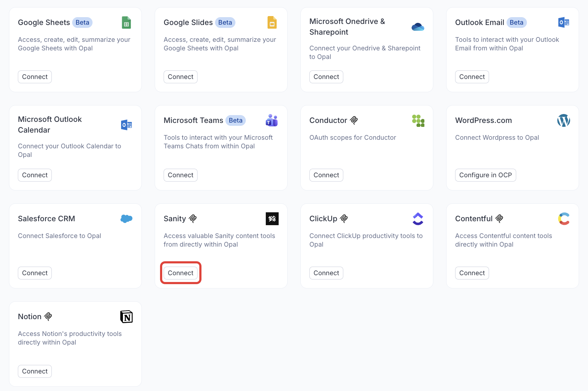Click the Microsoft Onedrive cloud icon
The height and width of the screenshot is (391, 588).
click(x=418, y=27)
